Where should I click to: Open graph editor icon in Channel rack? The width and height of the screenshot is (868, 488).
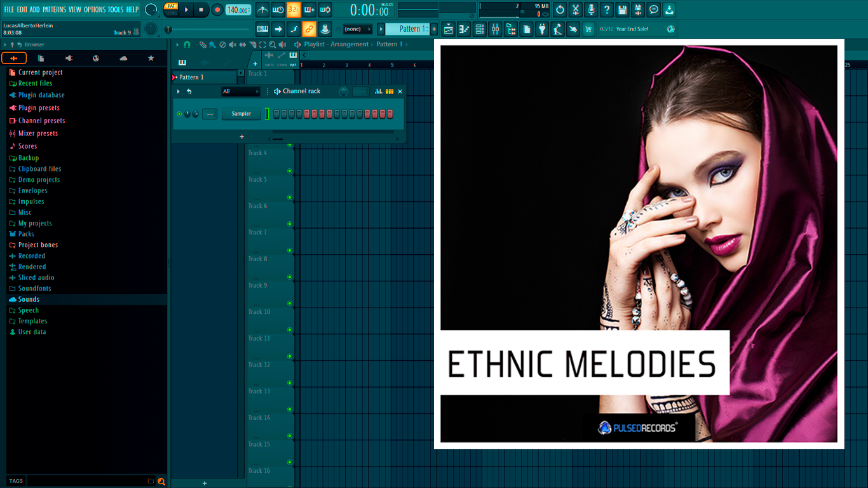[379, 91]
